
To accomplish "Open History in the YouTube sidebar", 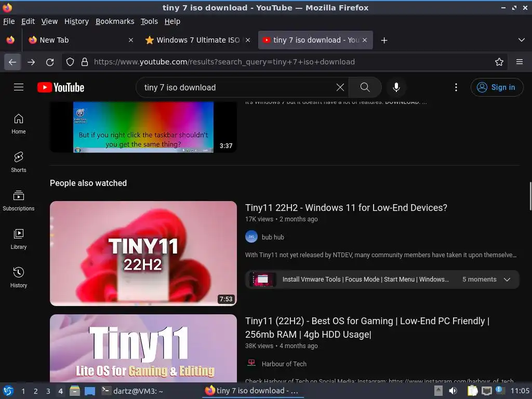I will click(19, 277).
